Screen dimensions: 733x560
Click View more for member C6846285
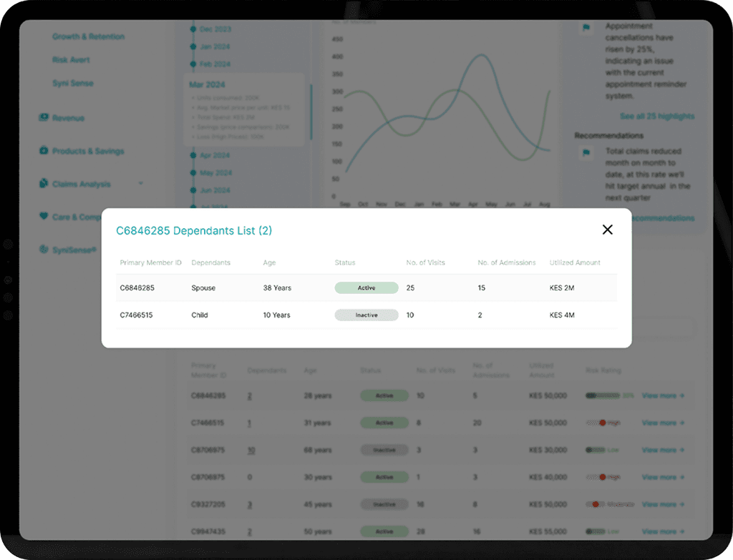click(x=663, y=396)
